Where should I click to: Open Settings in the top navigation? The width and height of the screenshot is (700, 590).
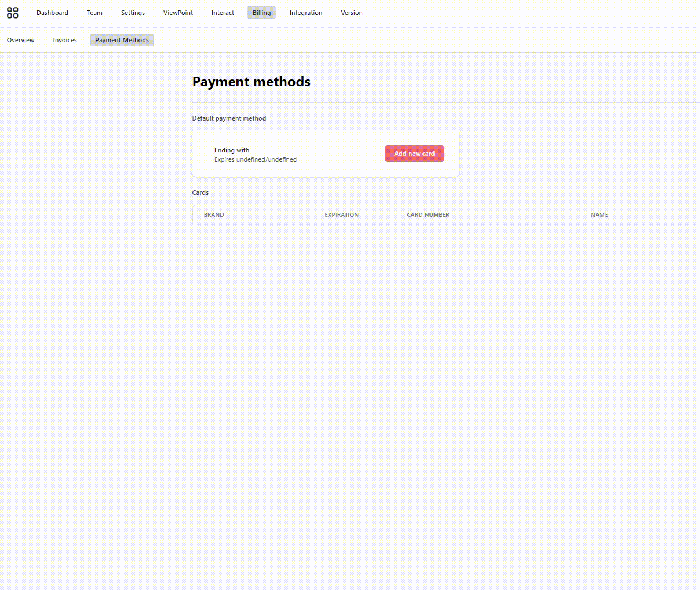tap(133, 13)
